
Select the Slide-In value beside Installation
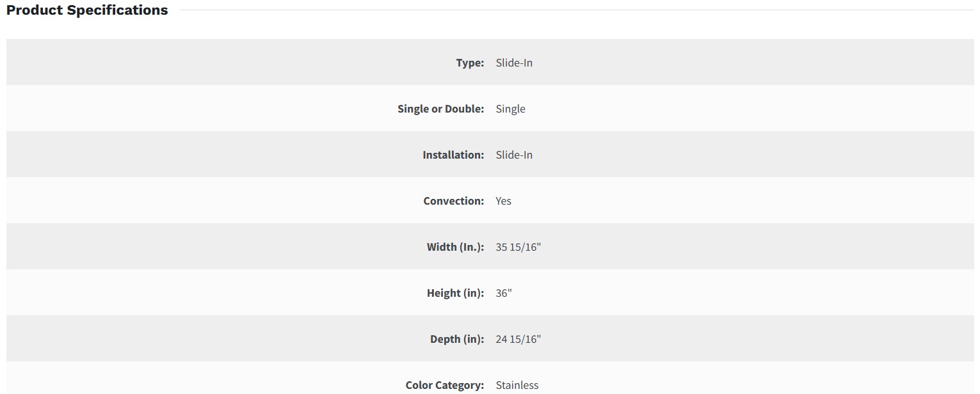(514, 155)
